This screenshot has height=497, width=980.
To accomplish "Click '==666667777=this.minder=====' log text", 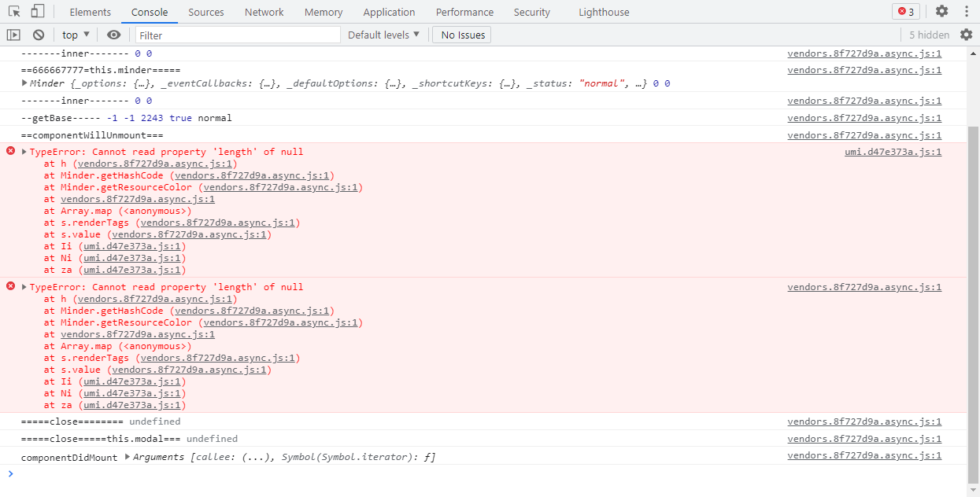I will point(100,70).
